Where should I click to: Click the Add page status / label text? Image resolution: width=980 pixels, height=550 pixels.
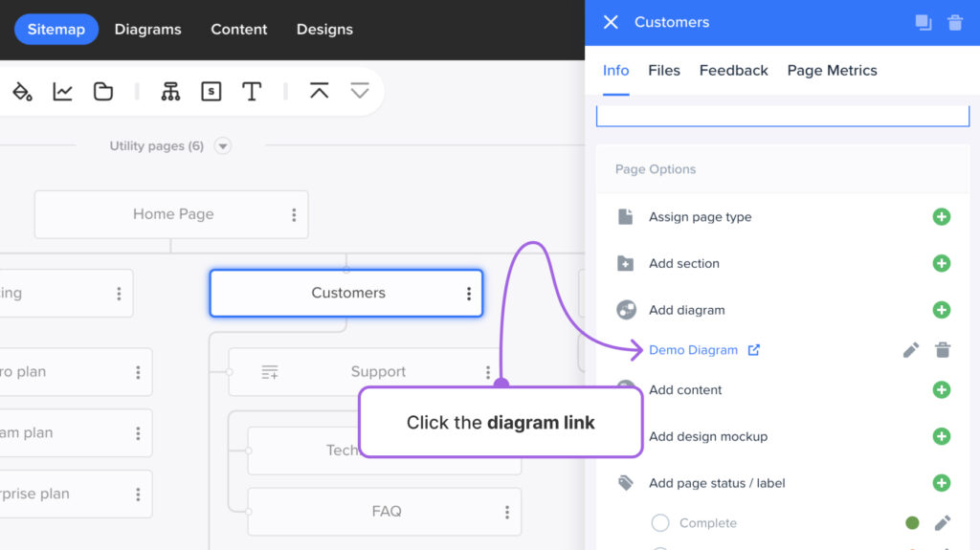[717, 483]
